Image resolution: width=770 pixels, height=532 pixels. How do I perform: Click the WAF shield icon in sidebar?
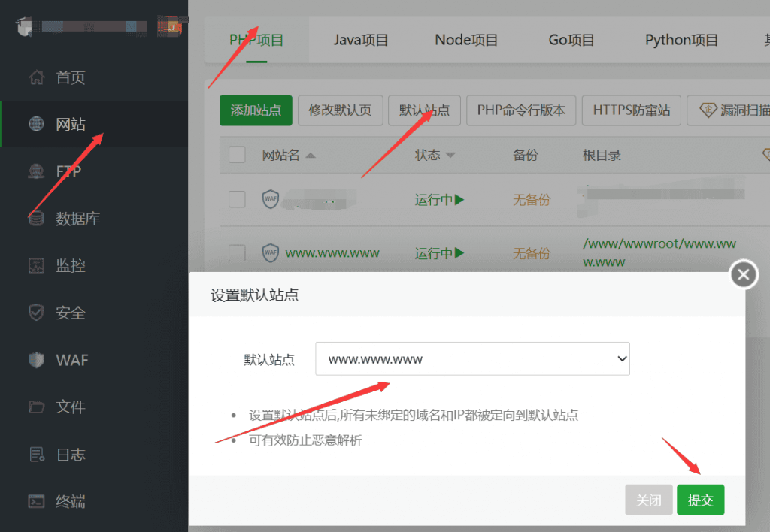(x=36, y=360)
